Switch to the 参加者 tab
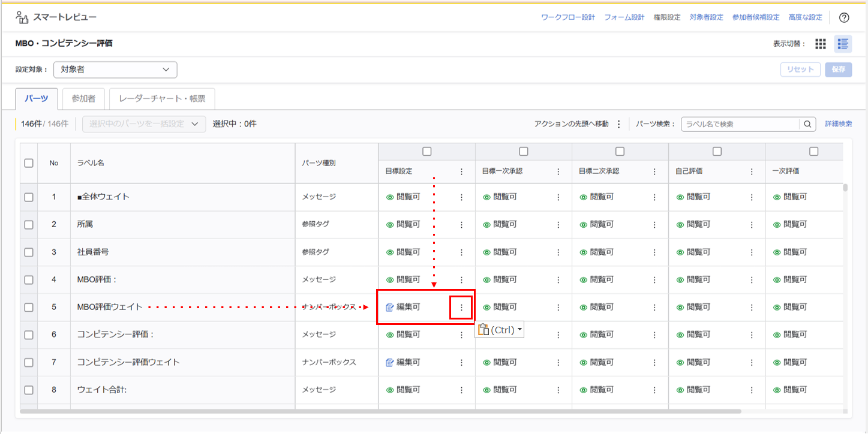Viewport: 868px width, 434px height. pos(83,99)
